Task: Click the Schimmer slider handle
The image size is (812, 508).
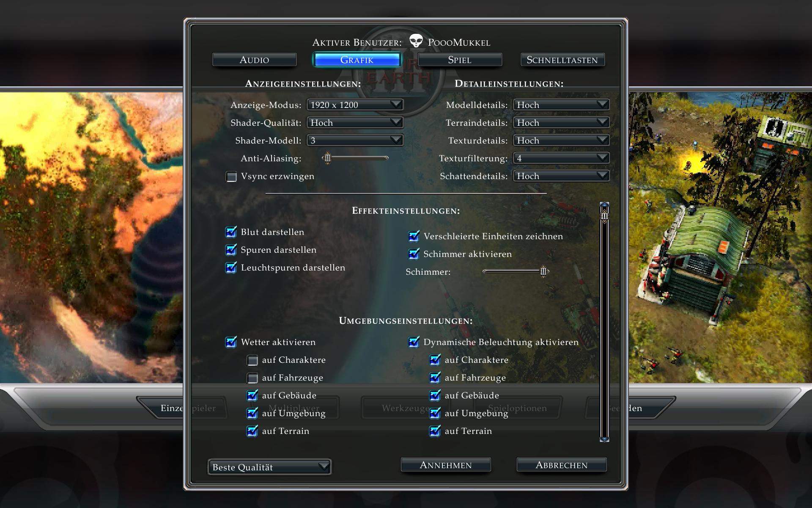Action: tap(544, 271)
